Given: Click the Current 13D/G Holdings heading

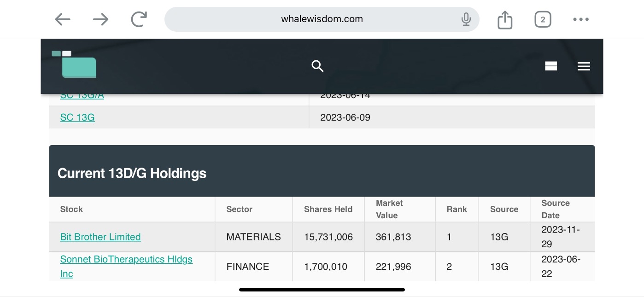Looking at the screenshot, I should [132, 174].
